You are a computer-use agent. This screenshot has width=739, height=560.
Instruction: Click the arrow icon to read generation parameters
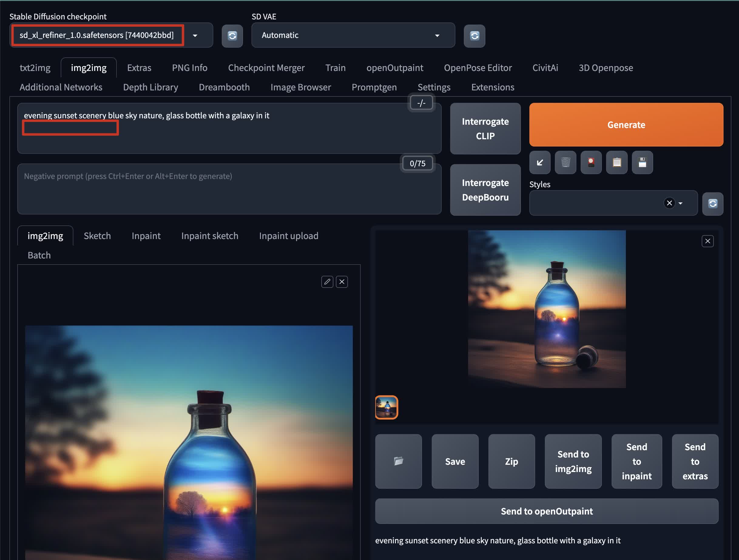pos(540,163)
